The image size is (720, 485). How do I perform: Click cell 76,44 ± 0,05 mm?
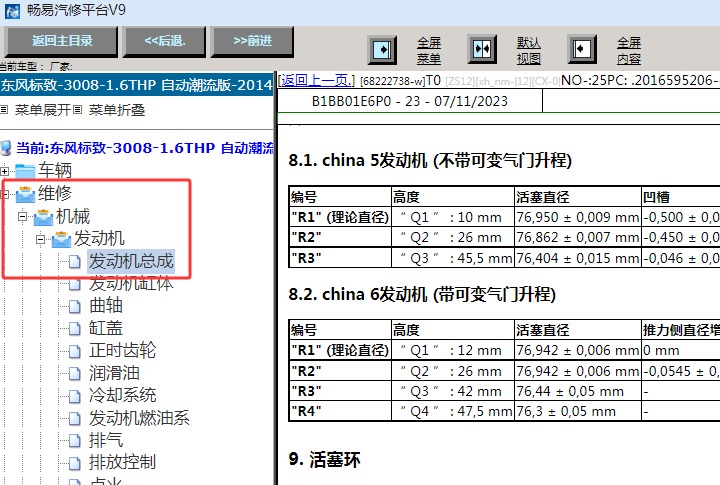[x=577, y=391]
